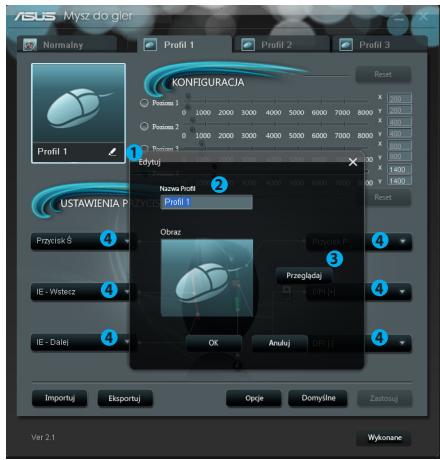Choose the Poziom 2 radio button
This screenshot has width=440, height=460.
[144, 126]
